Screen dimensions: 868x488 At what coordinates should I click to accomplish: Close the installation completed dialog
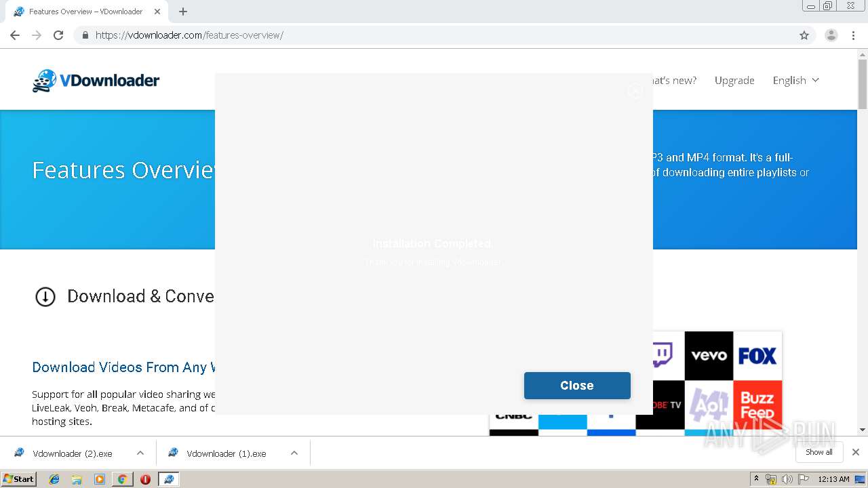tap(577, 385)
